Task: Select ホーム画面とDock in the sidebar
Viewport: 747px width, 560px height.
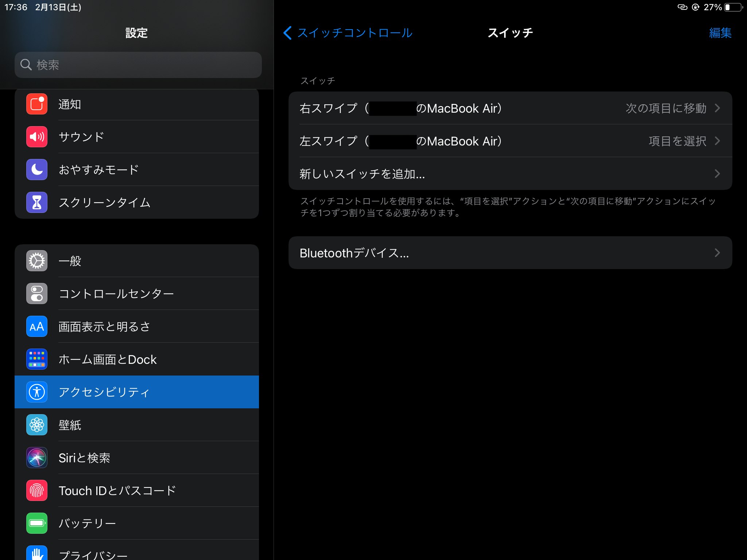Action: point(137,359)
